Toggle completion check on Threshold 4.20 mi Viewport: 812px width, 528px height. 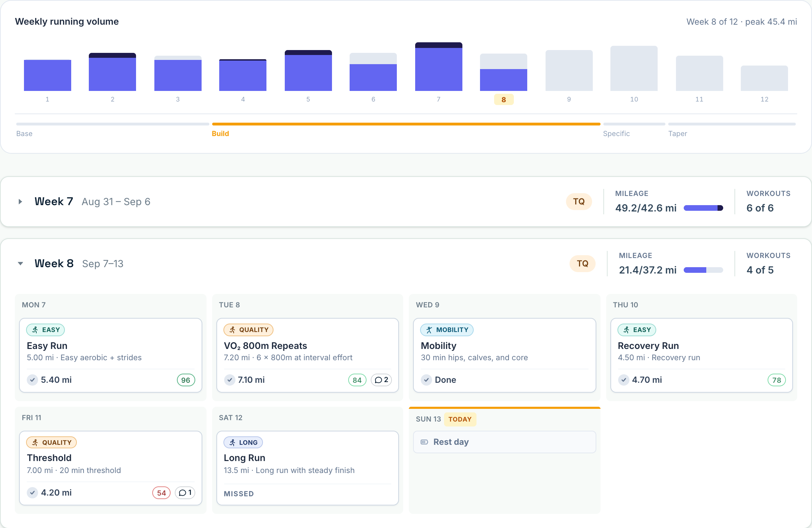(x=32, y=493)
